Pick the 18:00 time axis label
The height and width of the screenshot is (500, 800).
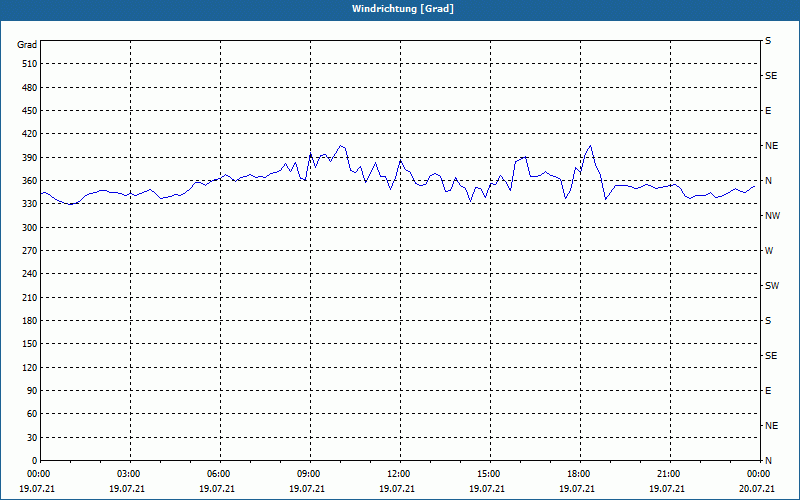click(x=579, y=474)
